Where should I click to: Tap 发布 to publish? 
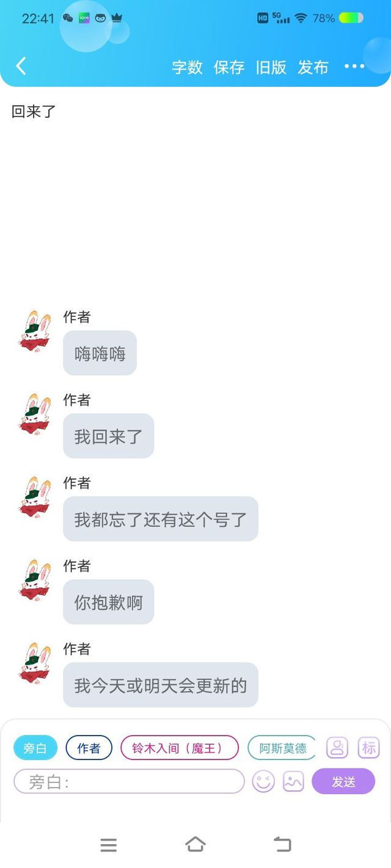click(313, 67)
